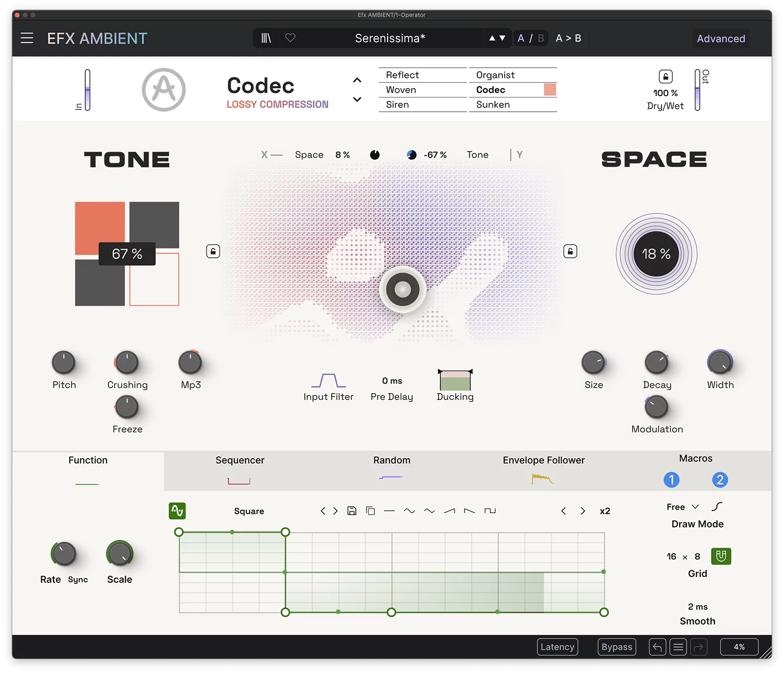Click the preset browser next arrow
Screen dimensions: 784x673
[503, 38]
